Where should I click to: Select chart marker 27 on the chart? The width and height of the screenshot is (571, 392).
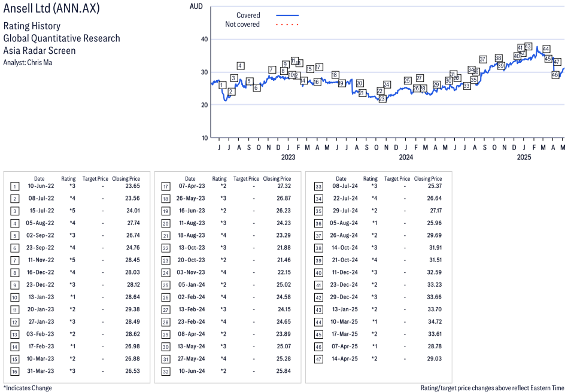(419, 78)
